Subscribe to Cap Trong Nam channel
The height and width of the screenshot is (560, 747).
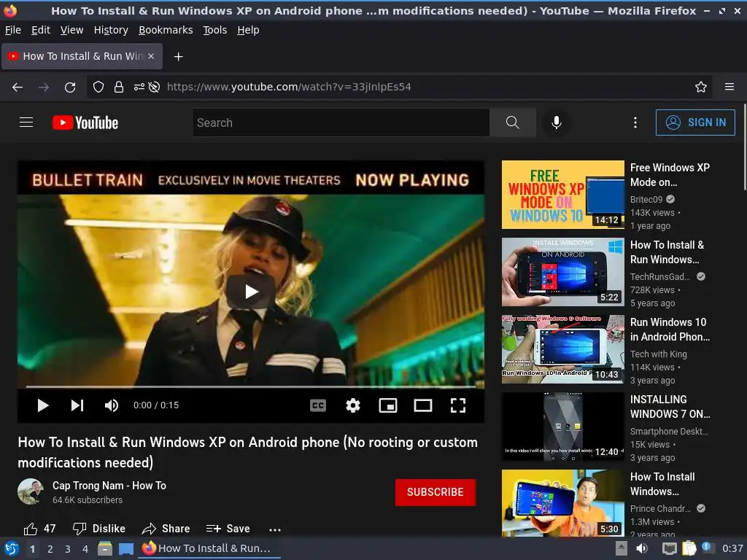(x=436, y=492)
